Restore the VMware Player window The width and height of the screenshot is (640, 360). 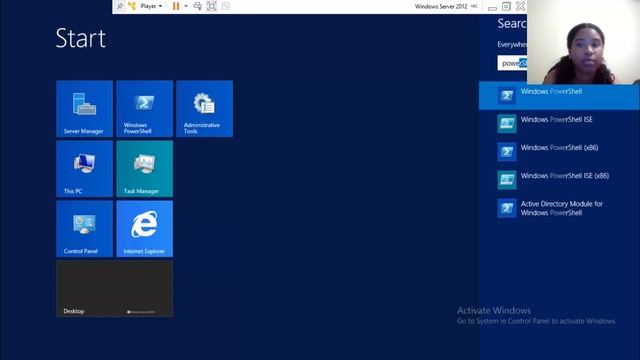[x=506, y=6]
